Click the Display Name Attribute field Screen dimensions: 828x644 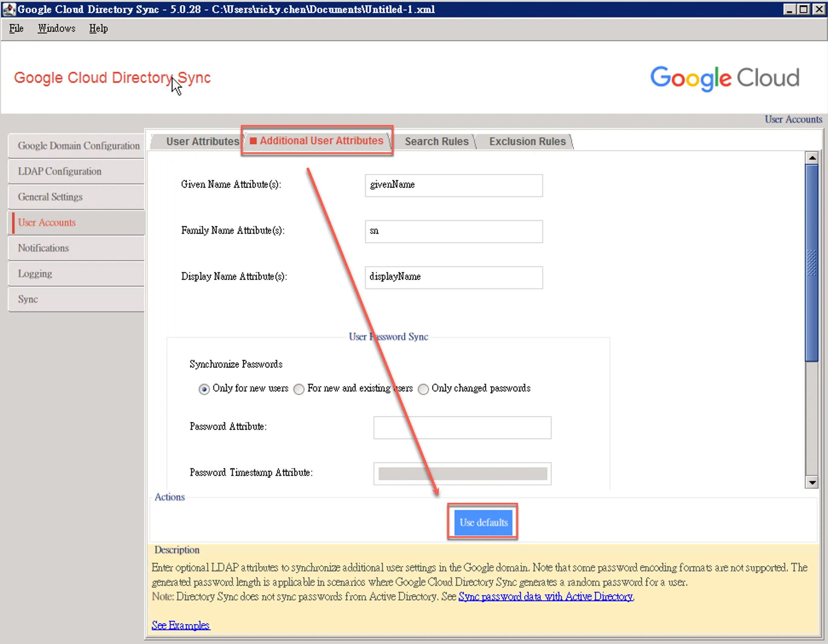tap(454, 277)
